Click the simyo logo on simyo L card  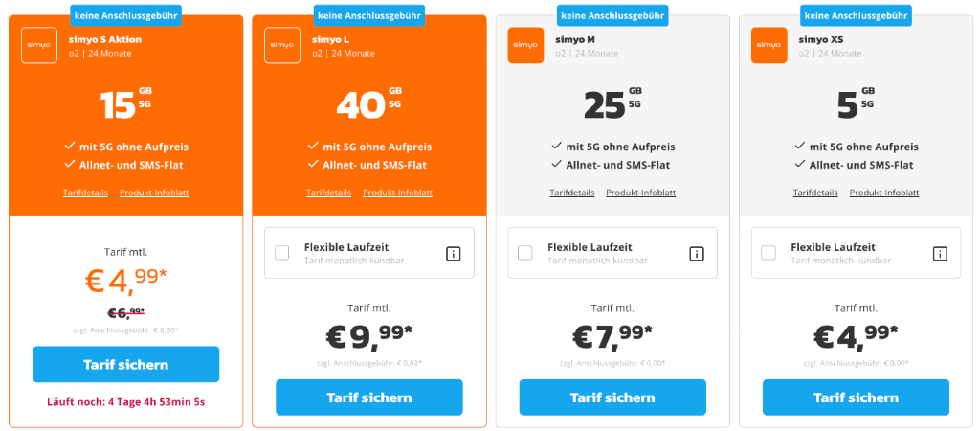click(x=282, y=45)
